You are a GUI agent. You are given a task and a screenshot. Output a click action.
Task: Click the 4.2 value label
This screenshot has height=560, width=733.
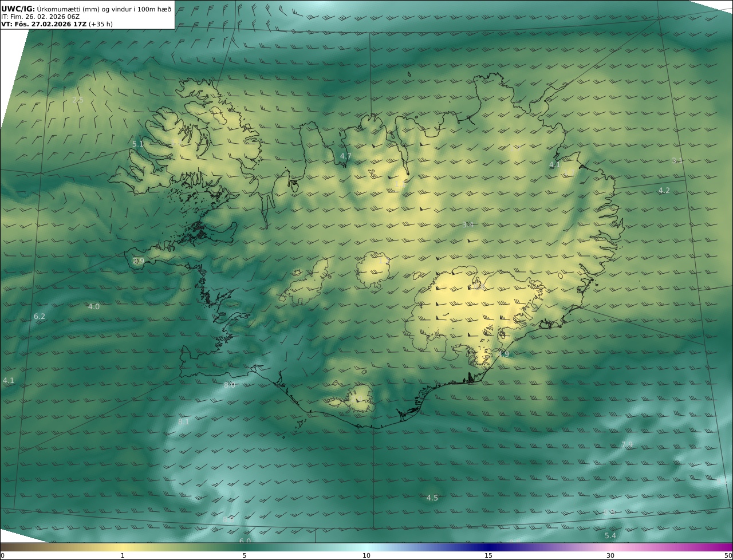point(664,191)
